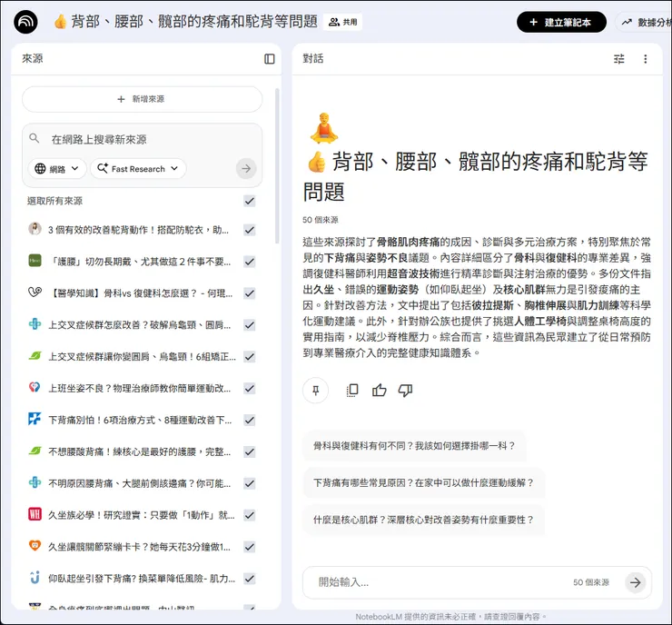Click the 來源 panel heading

pyautogui.click(x=33, y=58)
